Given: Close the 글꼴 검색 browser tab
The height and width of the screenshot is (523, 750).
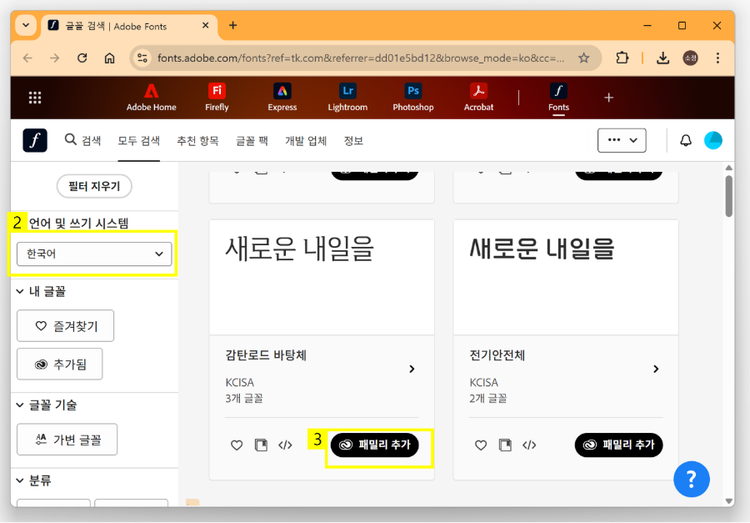Looking at the screenshot, I should [x=206, y=25].
